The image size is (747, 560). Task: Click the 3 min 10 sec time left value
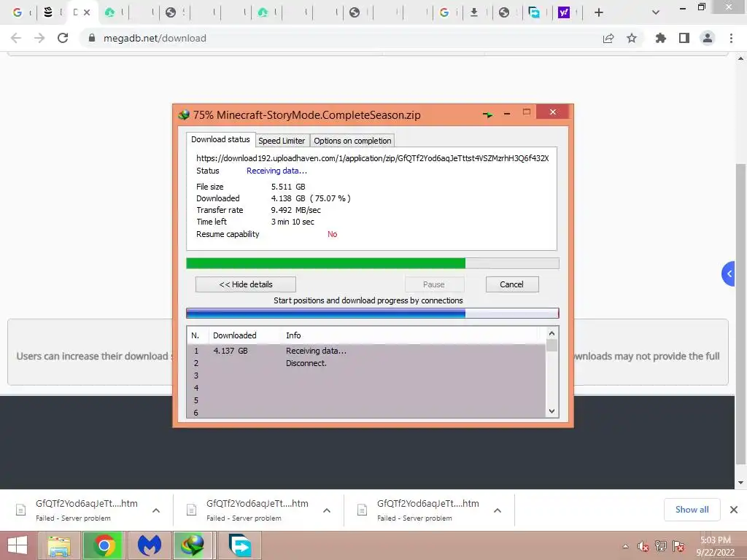(293, 222)
